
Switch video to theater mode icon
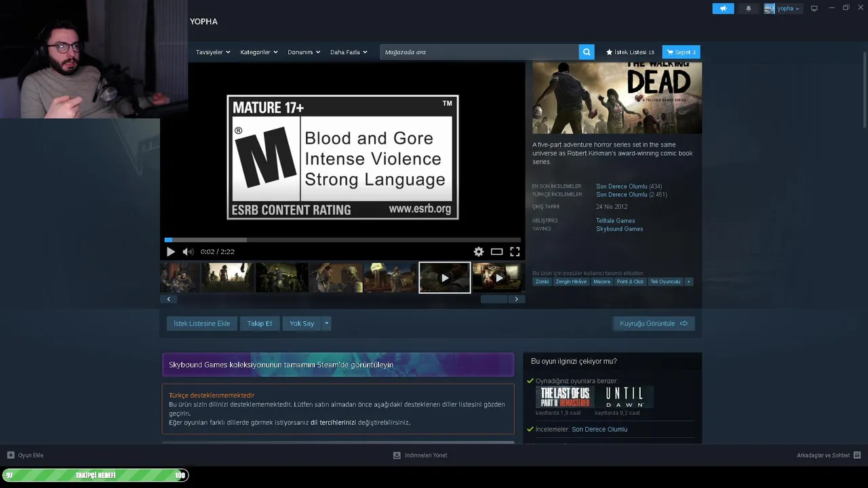[496, 251]
